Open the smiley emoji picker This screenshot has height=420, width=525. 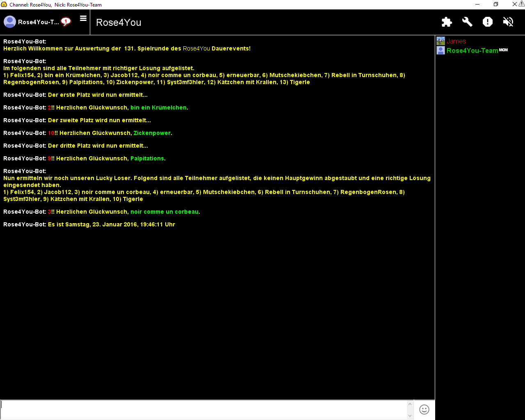pos(424,409)
